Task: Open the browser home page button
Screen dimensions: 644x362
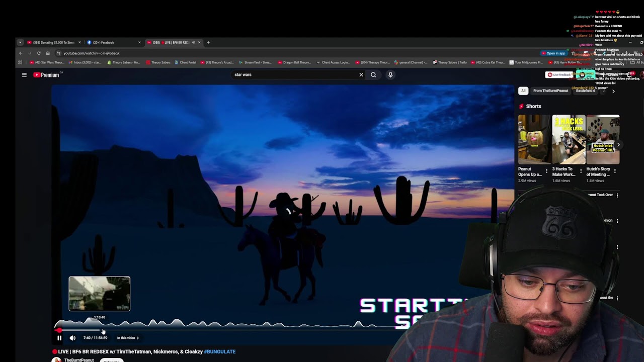Action: 48,53
